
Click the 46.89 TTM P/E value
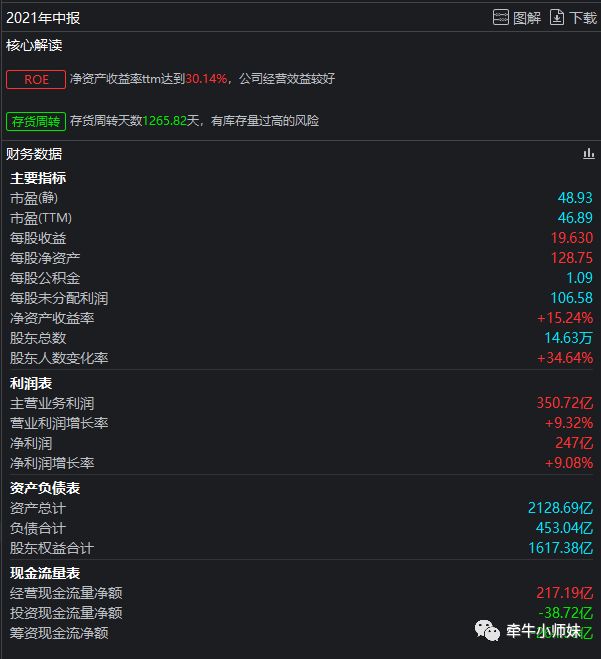coord(575,218)
